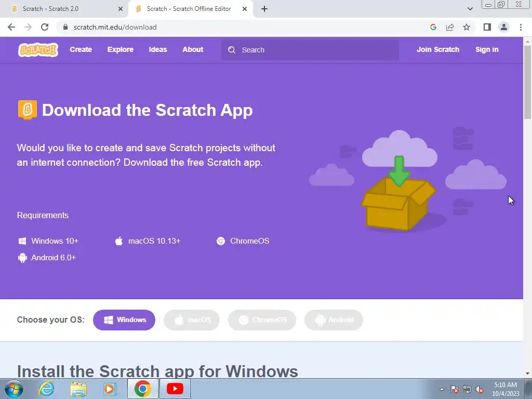The image size is (532, 399).
Task: Open the Chrome profile menu
Action: pos(504,27)
